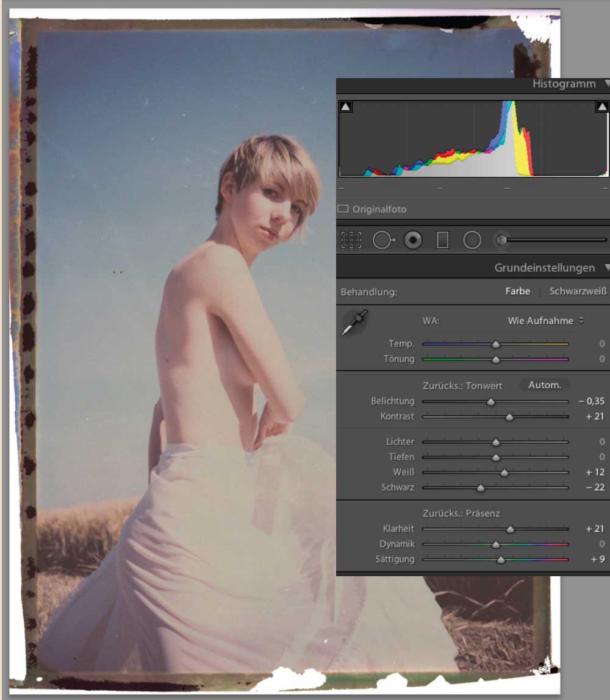Toggle highlight clipping indicator in histogram

(602, 107)
